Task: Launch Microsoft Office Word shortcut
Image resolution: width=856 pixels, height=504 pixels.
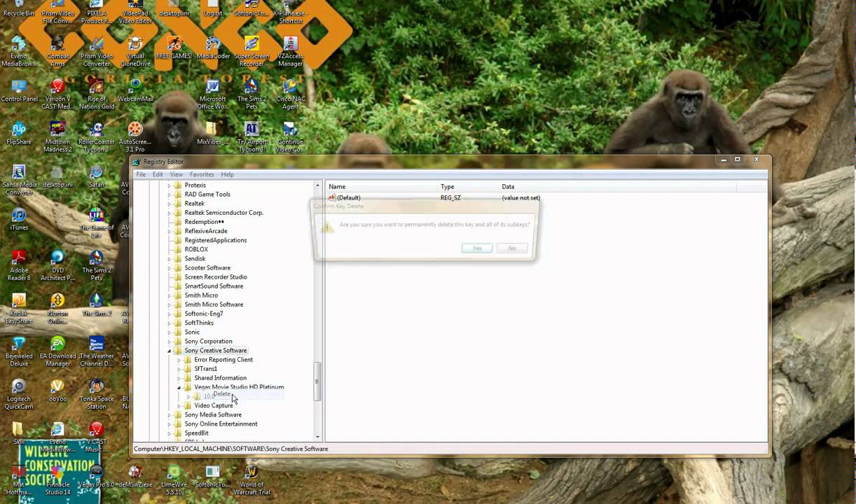Action: tap(213, 94)
